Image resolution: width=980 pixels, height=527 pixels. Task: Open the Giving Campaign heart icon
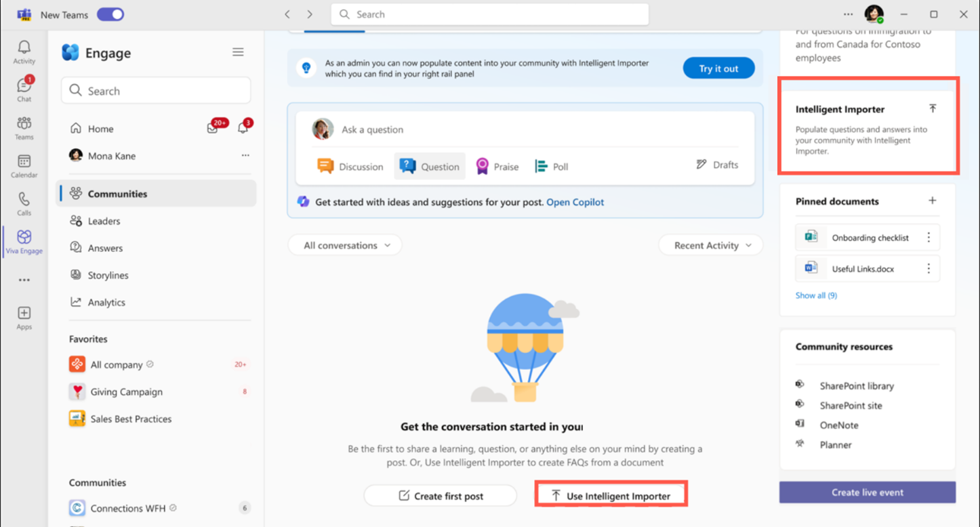click(x=77, y=392)
